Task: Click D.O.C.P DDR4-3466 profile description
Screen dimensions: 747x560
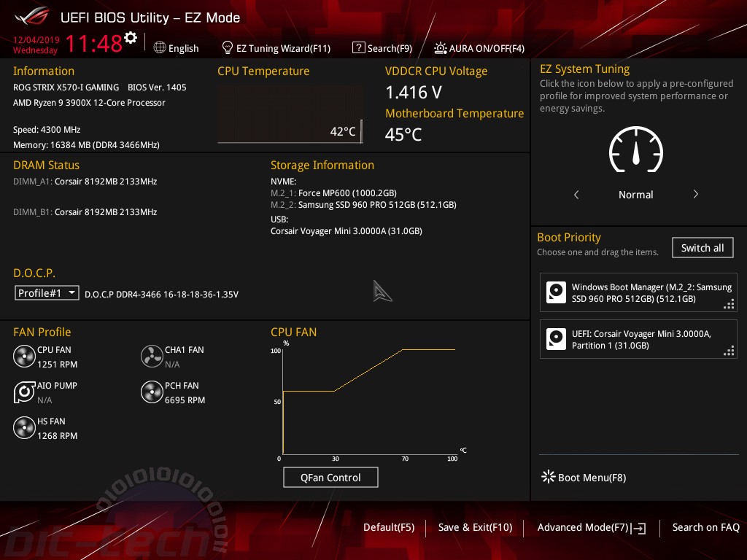Action: point(161,295)
